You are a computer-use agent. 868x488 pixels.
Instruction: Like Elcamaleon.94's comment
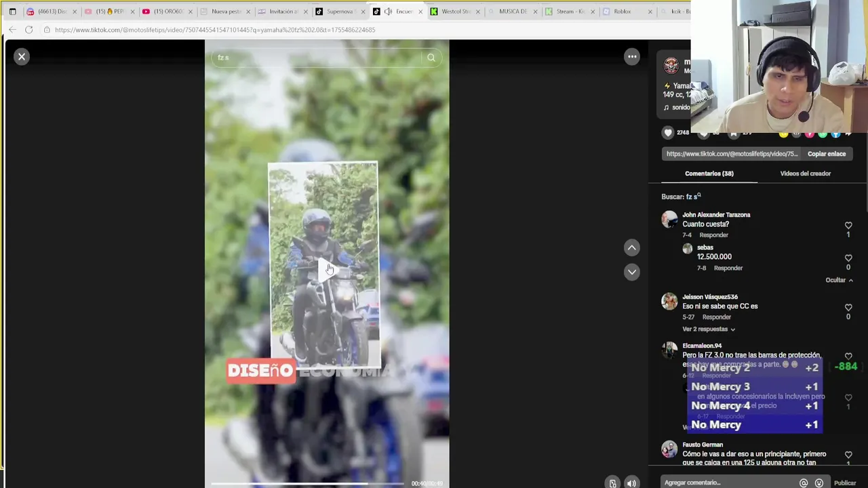coord(848,357)
